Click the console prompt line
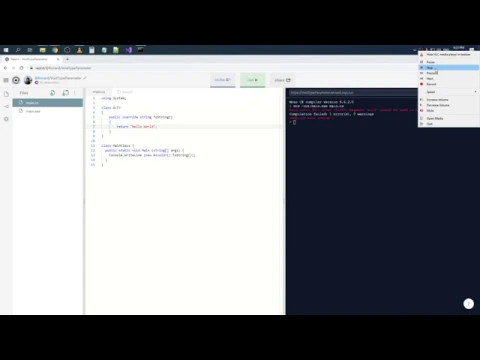 [x=294, y=122]
